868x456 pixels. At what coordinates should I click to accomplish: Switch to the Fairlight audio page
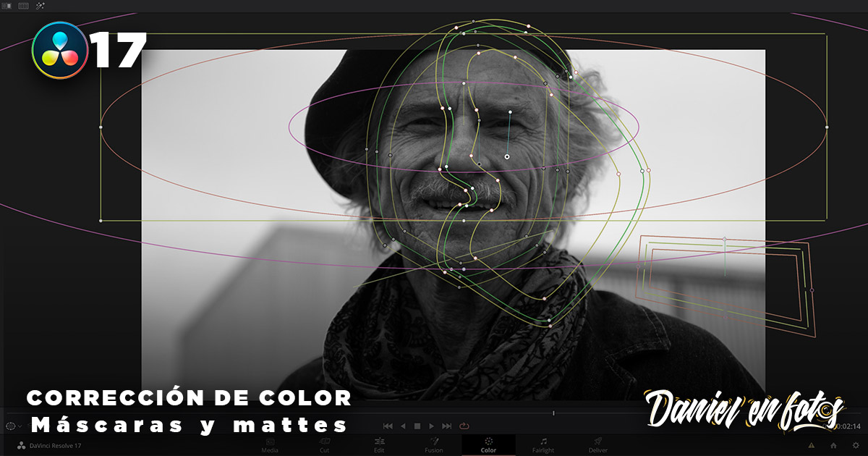[543, 444]
